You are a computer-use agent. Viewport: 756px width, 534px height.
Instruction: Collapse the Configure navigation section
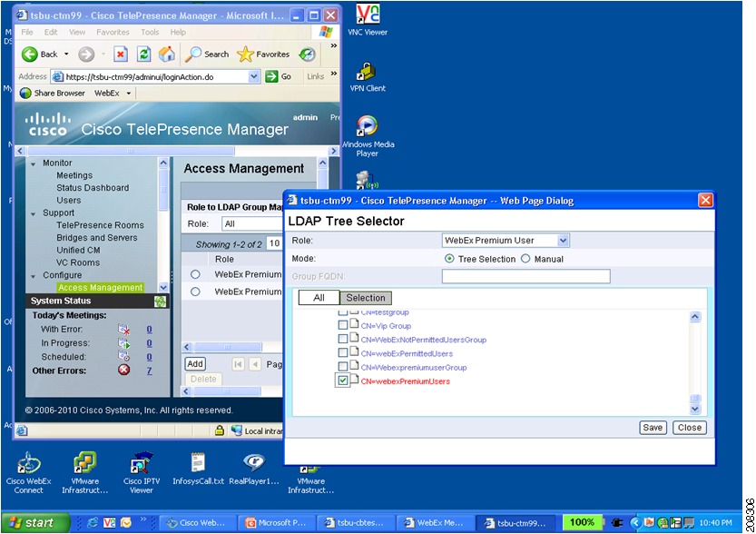(34, 276)
